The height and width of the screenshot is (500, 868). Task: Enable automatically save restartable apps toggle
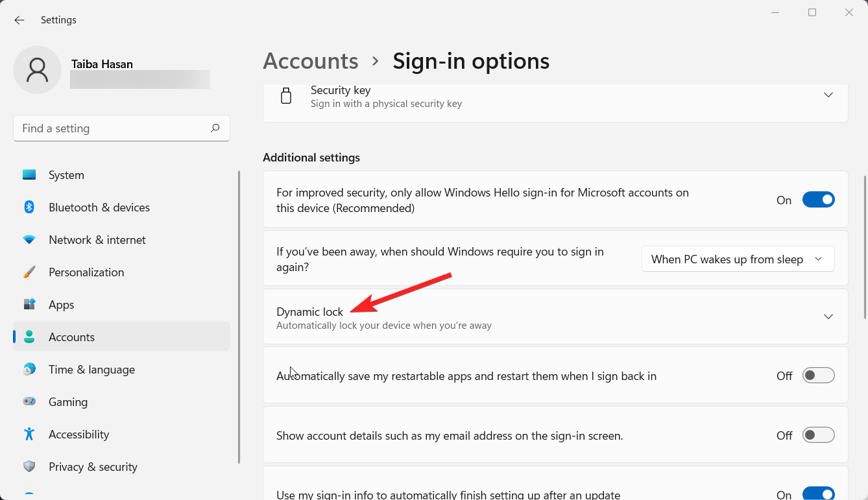click(x=818, y=375)
